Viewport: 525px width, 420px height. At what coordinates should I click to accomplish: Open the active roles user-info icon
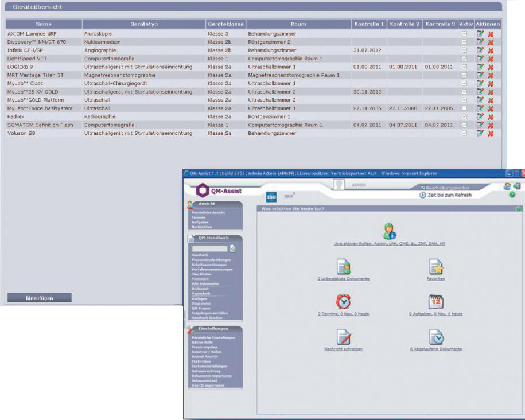click(x=390, y=231)
